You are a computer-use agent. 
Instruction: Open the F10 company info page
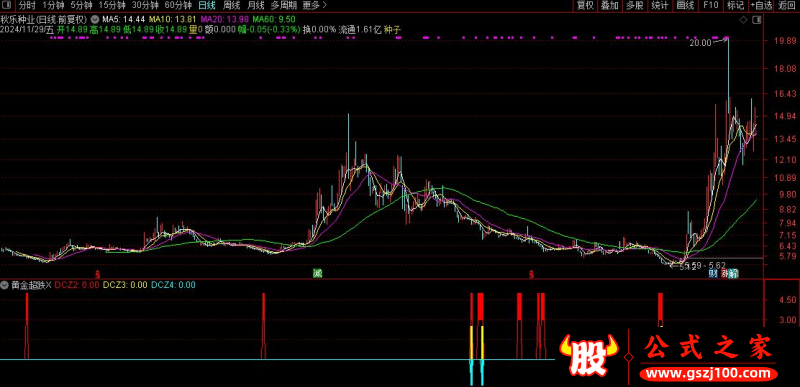pos(710,6)
